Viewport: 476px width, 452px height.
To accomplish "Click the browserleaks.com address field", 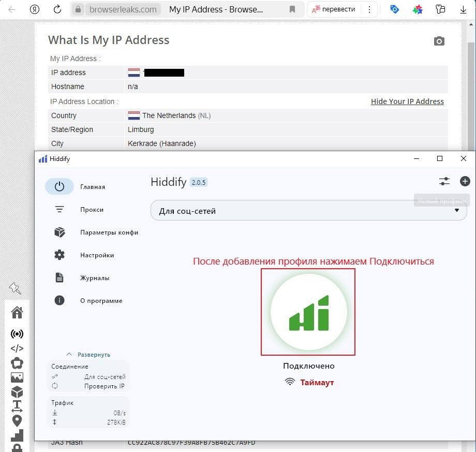I will [123, 10].
